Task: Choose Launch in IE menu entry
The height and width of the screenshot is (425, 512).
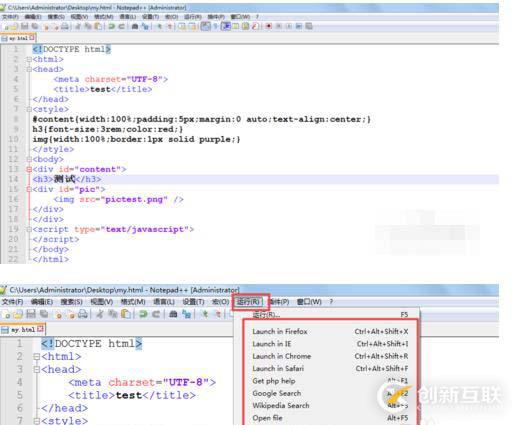Action: 330,344
